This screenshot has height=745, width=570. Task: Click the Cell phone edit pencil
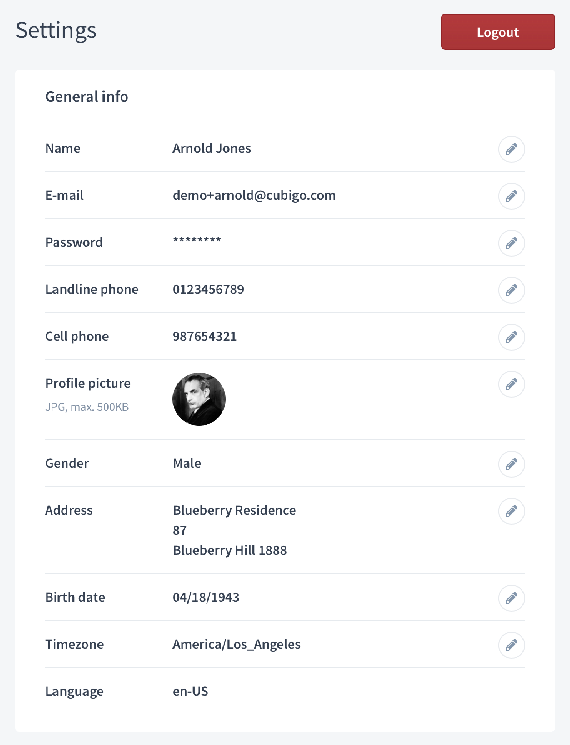coord(511,337)
